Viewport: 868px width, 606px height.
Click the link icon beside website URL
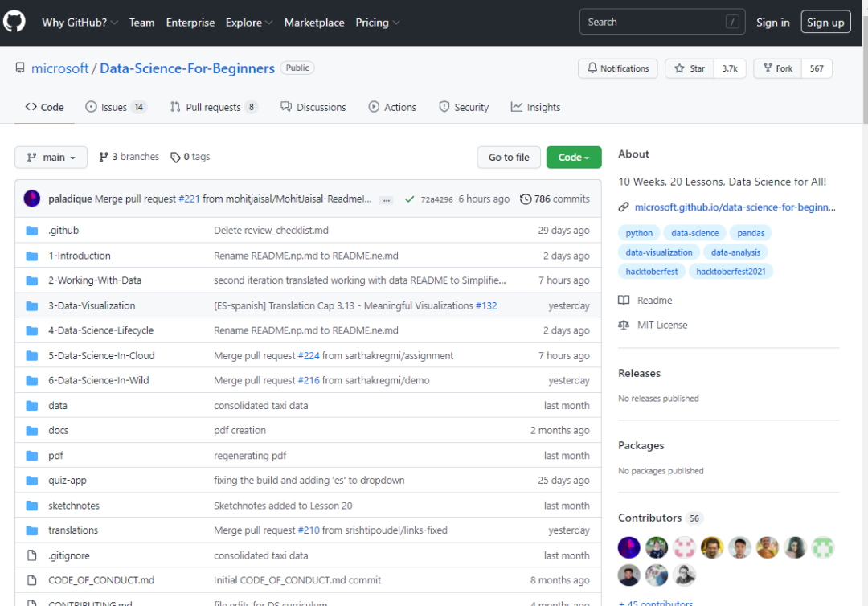[624, 207]
